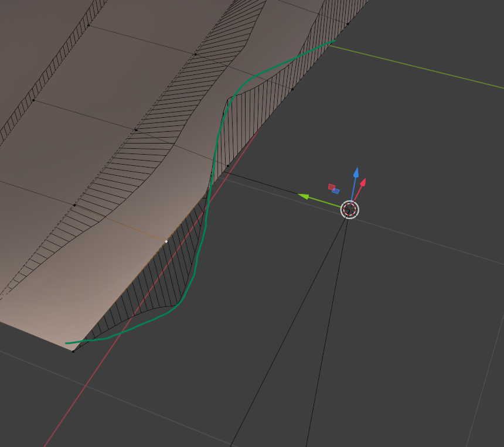Select the orange highlighted edge on the mesh
This screenshot has height=447, width=504.
[x=120, y=223]
